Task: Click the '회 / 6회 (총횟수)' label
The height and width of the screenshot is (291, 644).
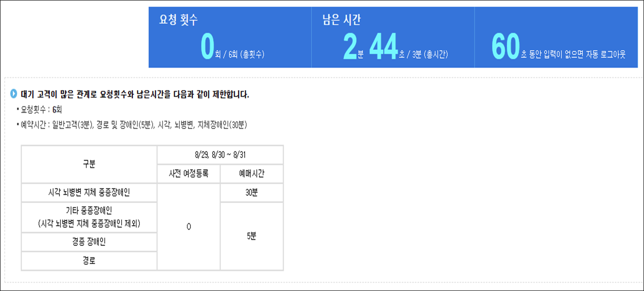Action: [x=240, y=54]
